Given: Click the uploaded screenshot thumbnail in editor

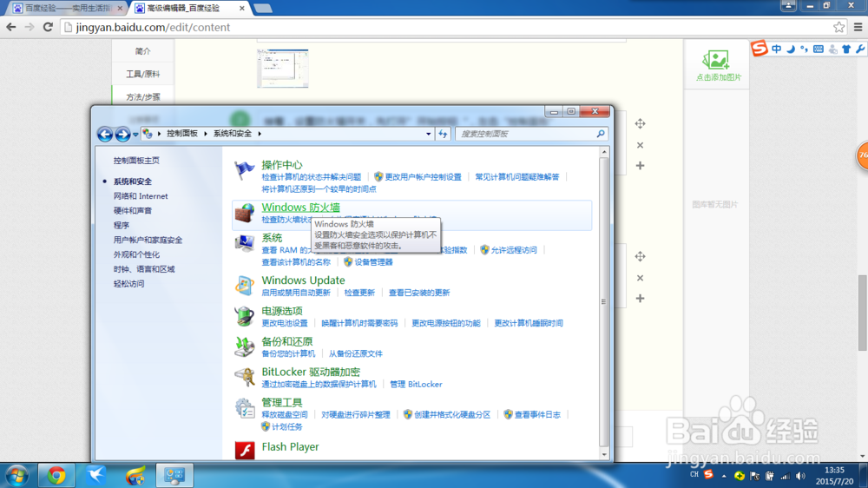Looking at the screenshot, I should coord(282,68).
